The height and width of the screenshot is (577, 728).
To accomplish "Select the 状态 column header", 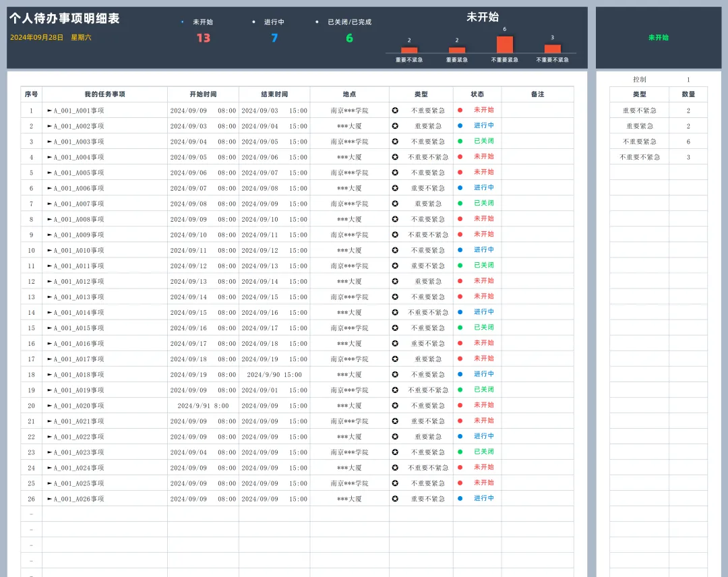I will pos(477,94).
